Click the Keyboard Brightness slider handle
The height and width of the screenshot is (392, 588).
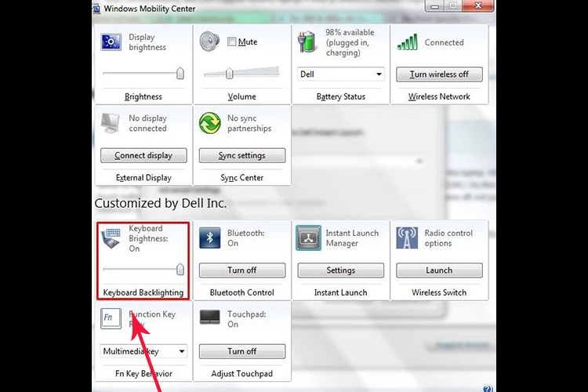[180, 269]
